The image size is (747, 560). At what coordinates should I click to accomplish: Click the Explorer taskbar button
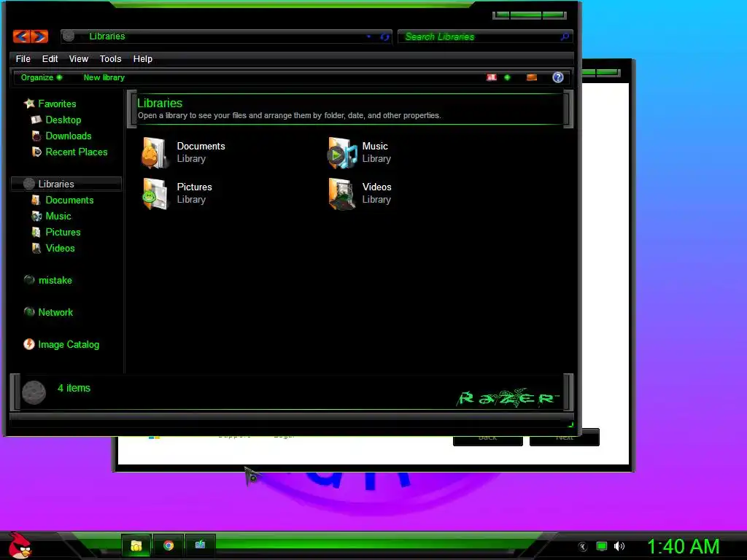(136, 545)
